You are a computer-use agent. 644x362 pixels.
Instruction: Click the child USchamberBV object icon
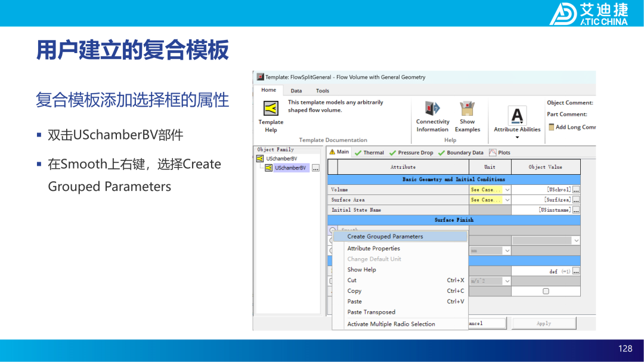click(268, 168)
